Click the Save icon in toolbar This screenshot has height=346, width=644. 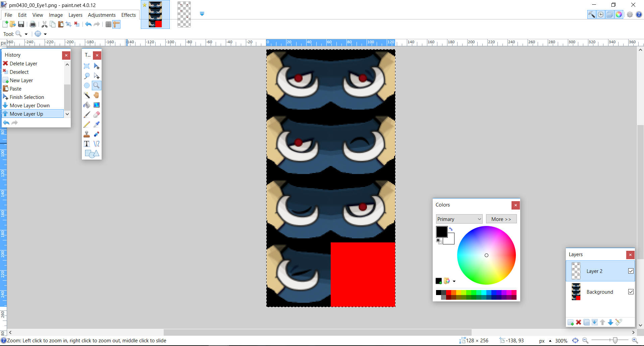(x=21, y=24)
